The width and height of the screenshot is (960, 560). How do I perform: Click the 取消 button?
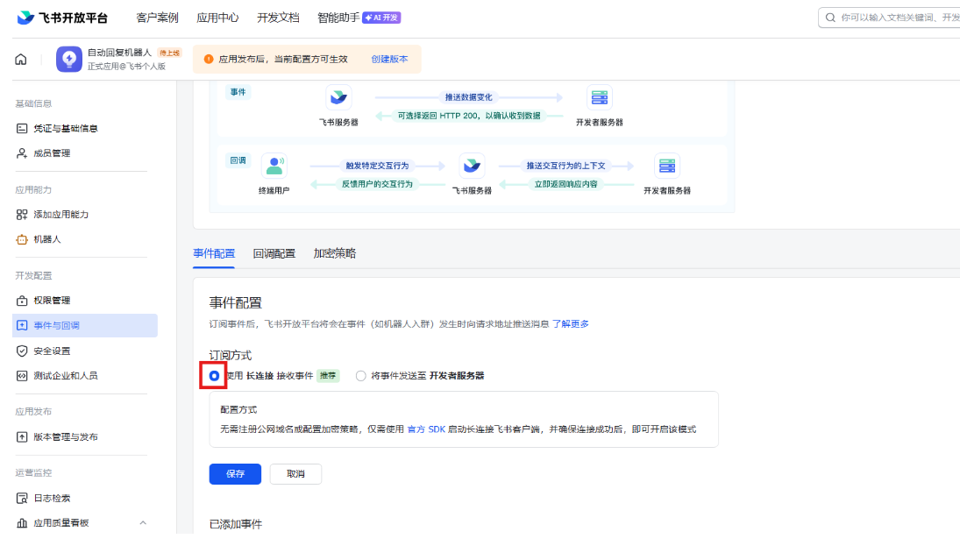295,474
